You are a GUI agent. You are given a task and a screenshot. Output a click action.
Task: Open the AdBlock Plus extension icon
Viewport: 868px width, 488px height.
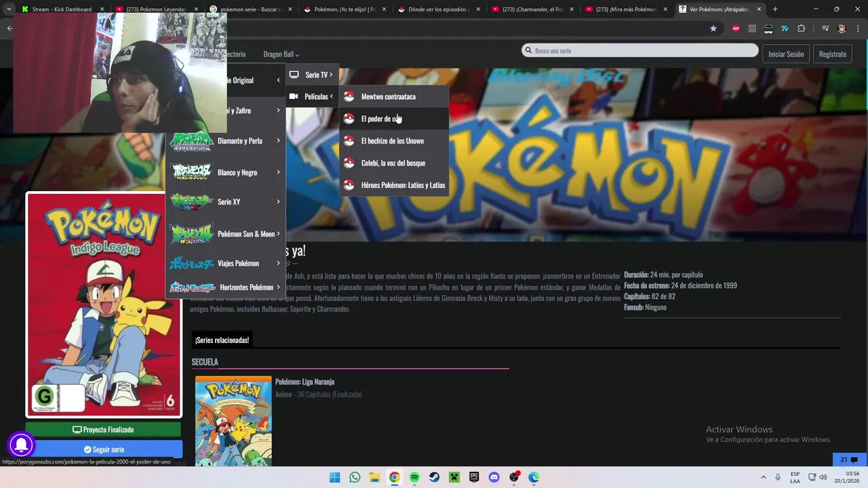tap(736, 28)
